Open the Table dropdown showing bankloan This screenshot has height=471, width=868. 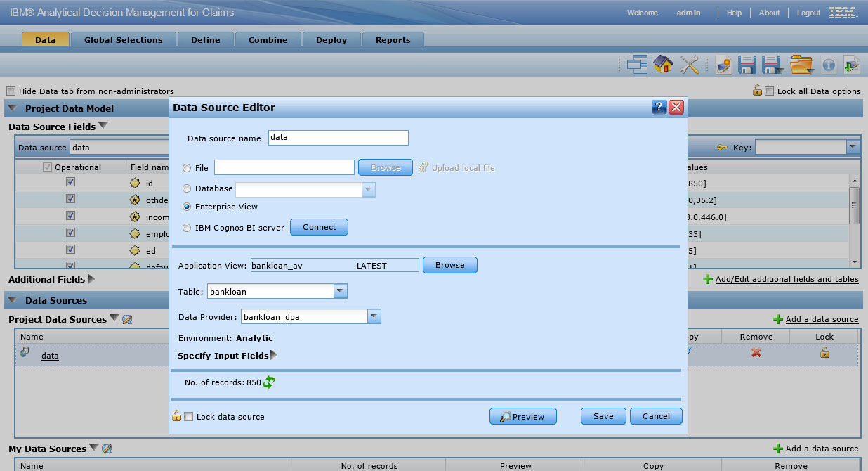(340, 291)
